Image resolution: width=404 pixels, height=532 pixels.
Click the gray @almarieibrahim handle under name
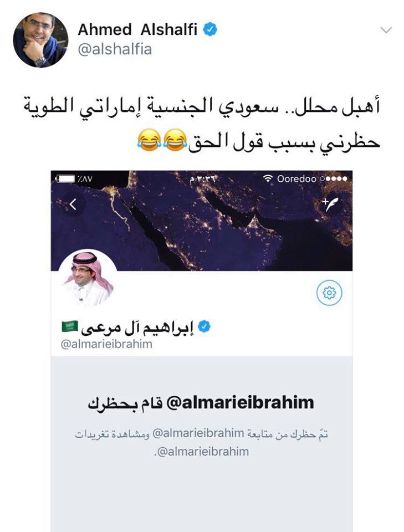106,344
